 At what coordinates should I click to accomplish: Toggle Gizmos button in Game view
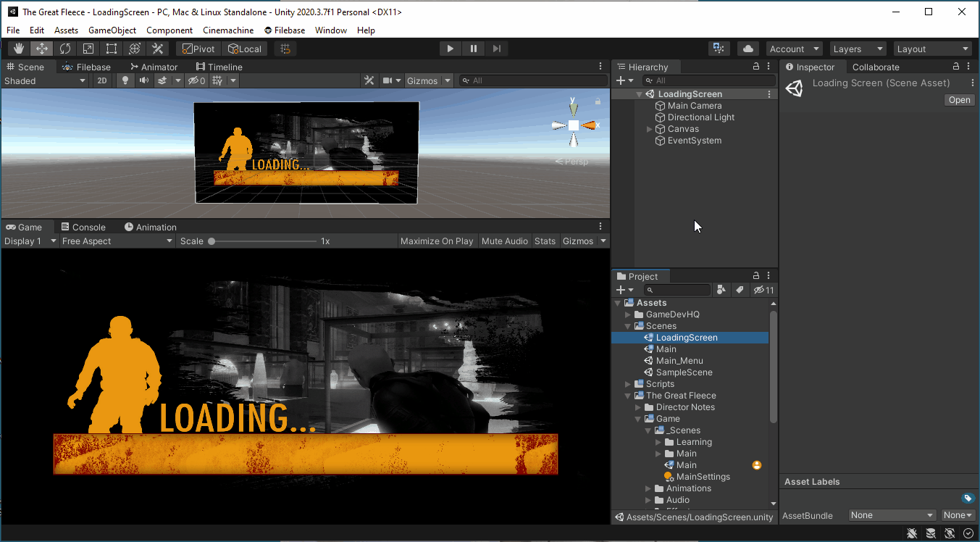coord(578,241)
